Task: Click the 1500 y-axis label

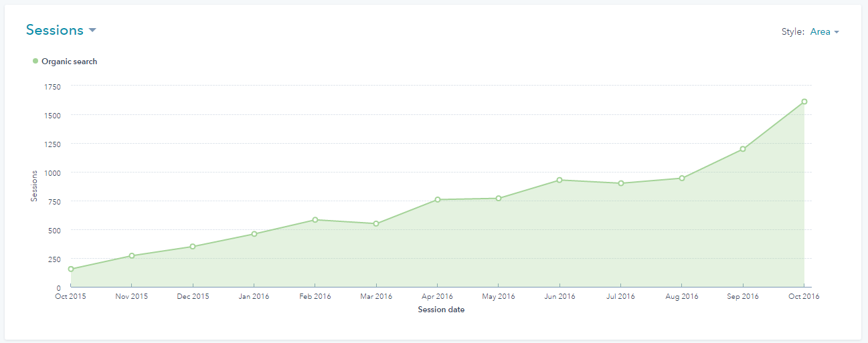Action: click(53, 115)
